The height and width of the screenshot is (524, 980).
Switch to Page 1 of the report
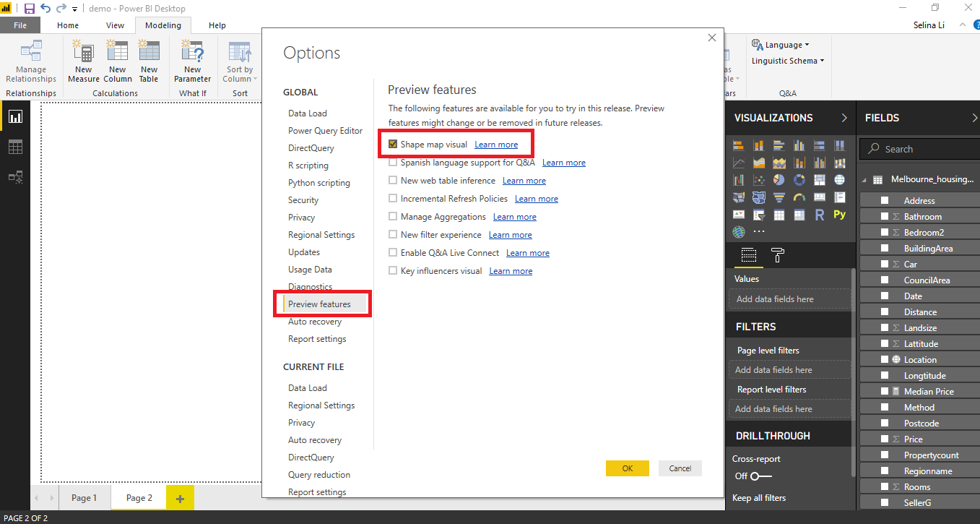tap(84, 497)
